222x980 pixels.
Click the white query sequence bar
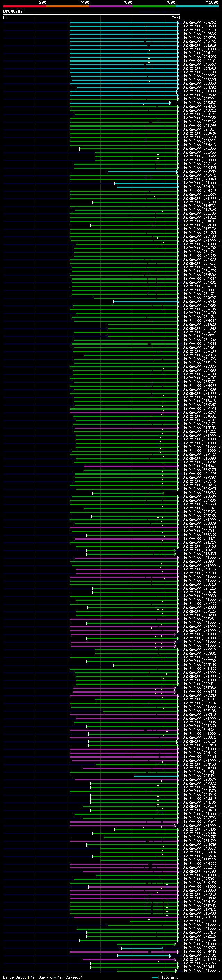[92, 14]
